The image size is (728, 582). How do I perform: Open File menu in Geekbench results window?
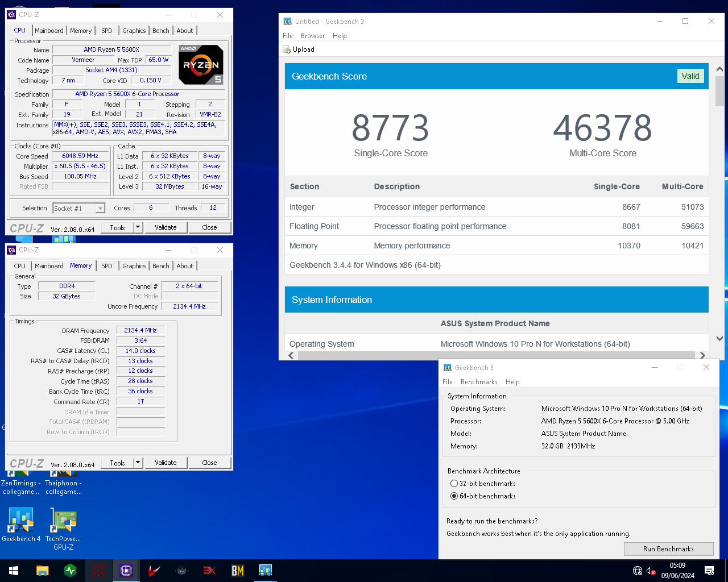tap(288, 36)
